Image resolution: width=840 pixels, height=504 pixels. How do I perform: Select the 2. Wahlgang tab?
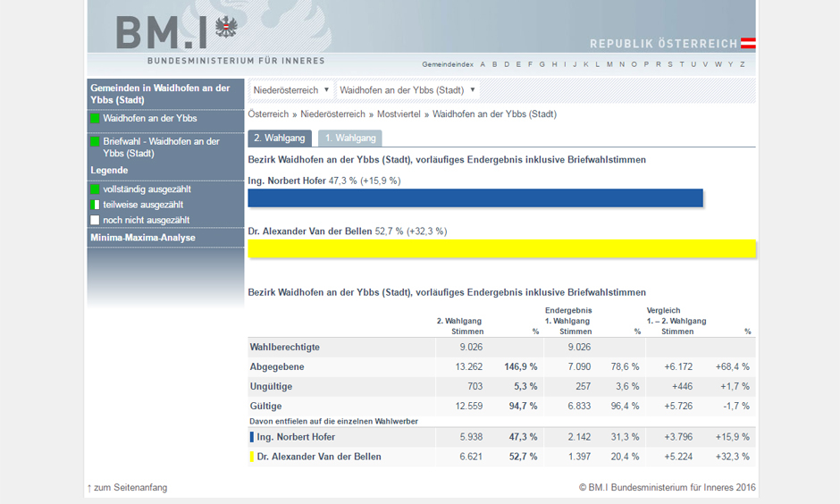coord(280,139)
